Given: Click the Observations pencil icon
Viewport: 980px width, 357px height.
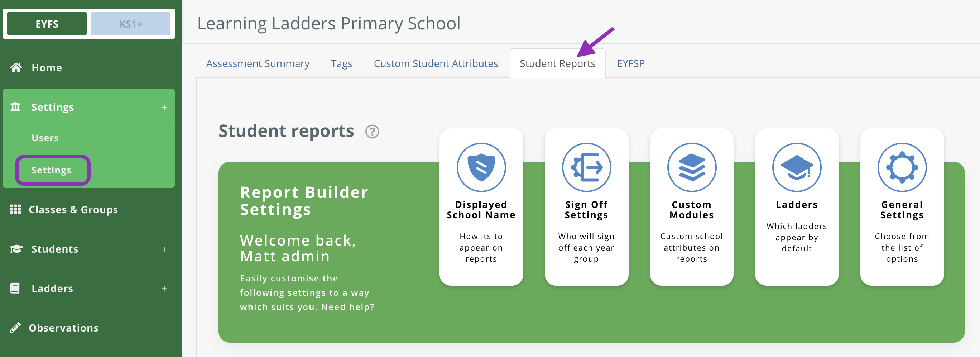Looking at the screenshot, I should pyautogui.click(x=15, y=328).
